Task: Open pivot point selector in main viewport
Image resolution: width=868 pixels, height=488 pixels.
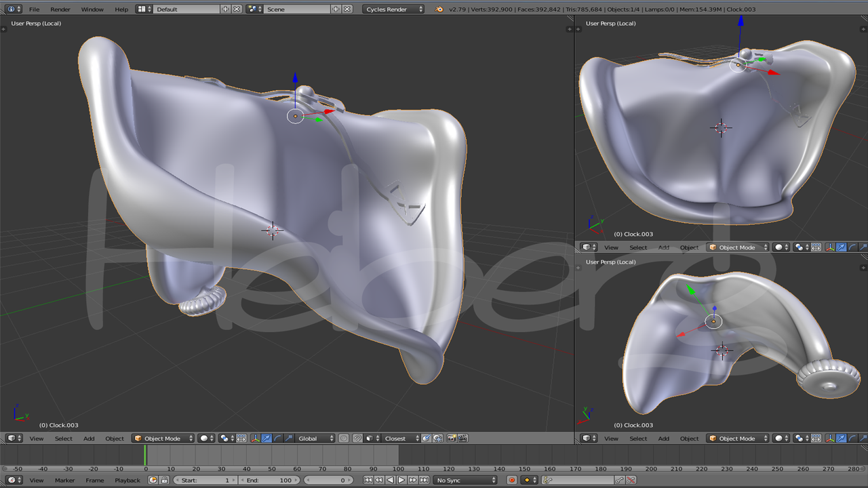Action: tap(226, 439)
